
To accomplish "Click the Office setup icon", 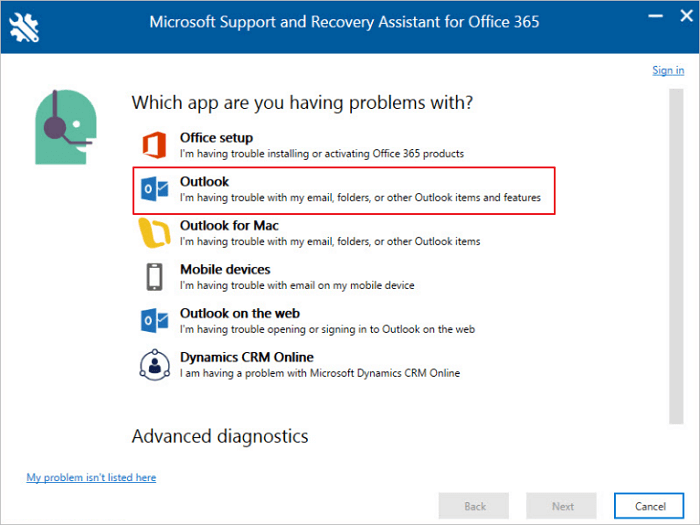I will click(x=153, y=145).
